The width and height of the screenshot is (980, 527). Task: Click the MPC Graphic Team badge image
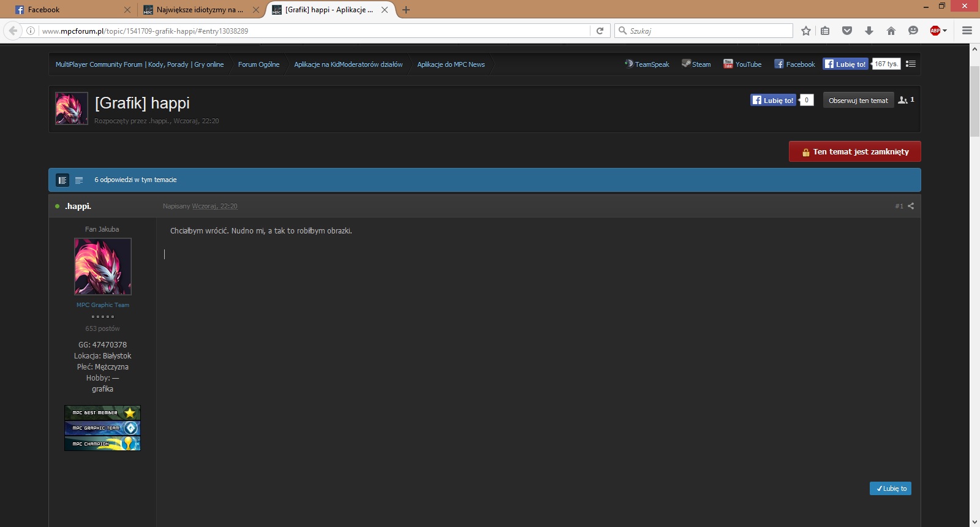pyautogui.click(x=102, y=428)
